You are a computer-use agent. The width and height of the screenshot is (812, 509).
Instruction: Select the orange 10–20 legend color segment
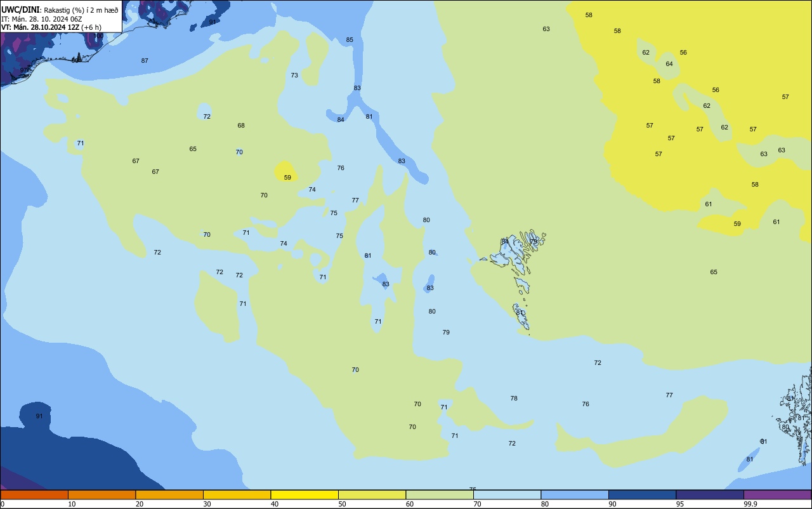click(101, 494)
